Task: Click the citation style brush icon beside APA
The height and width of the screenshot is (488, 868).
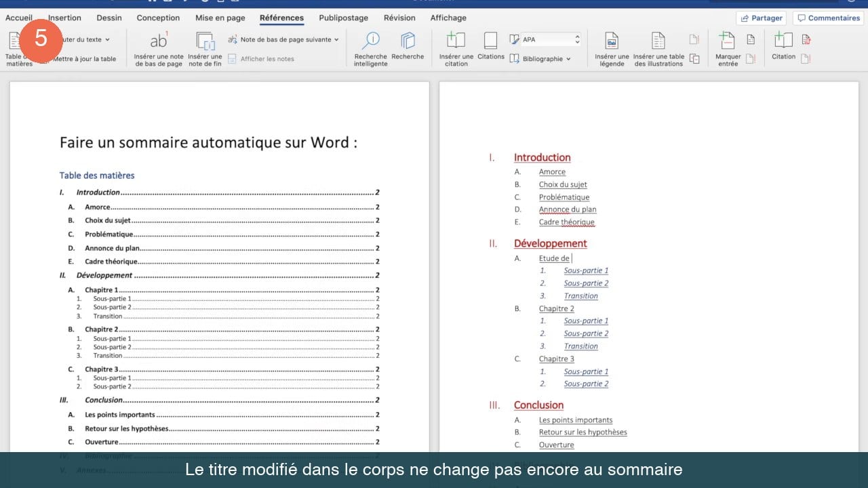Action: (515, 39)
